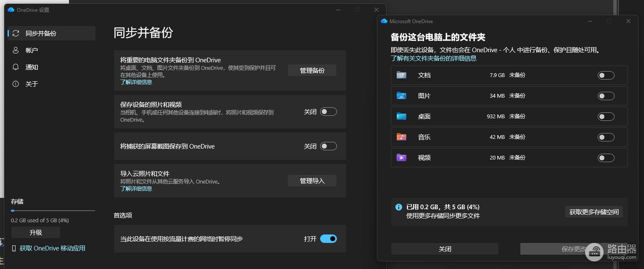644x269 pixels.
Task: Click 获取更多存储空间 button
Action: [594, 212]
